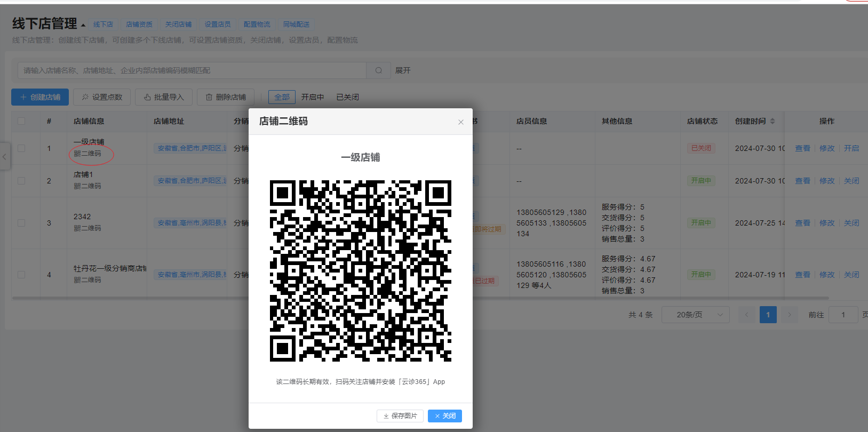The width and height of the screenshot is (868, 432).
Task: Go to previous page arrow
Action: click(x=747, y=315)
